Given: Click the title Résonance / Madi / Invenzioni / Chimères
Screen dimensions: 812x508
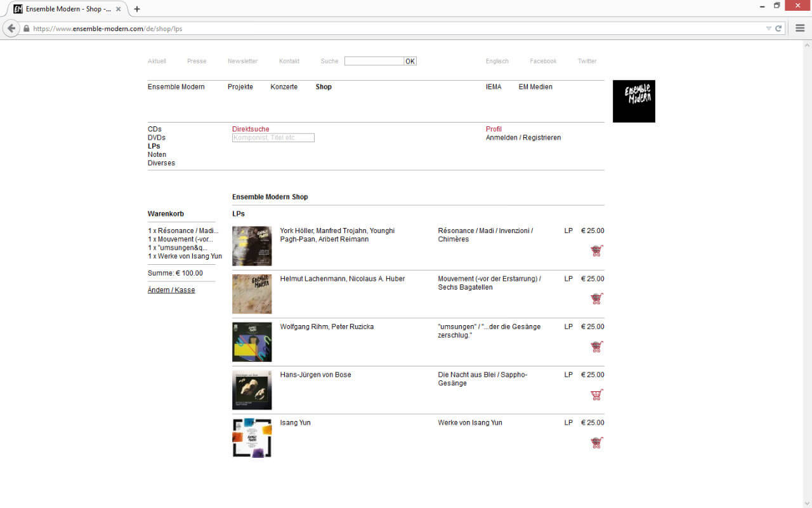Looking at the screenshot, I should pyautogui.click(x=485, y=235).
